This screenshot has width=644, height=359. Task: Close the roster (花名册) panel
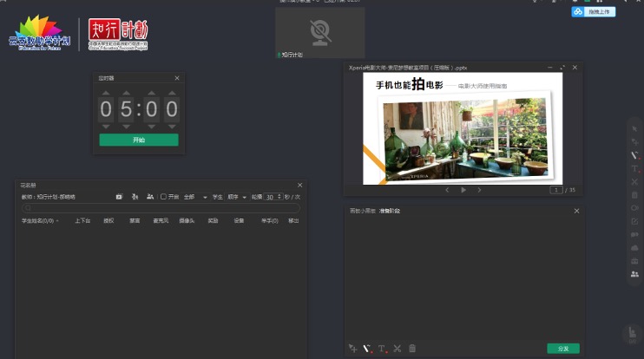point(299,185)
